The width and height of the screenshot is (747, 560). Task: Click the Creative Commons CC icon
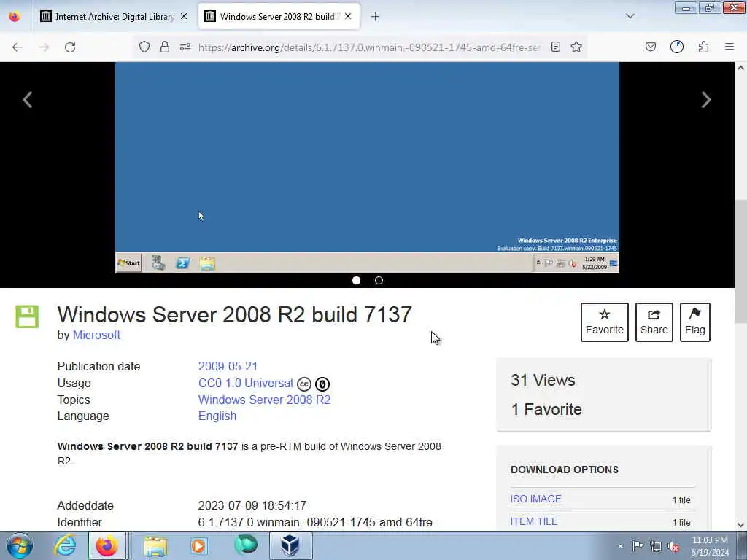(x=304, y=384)
